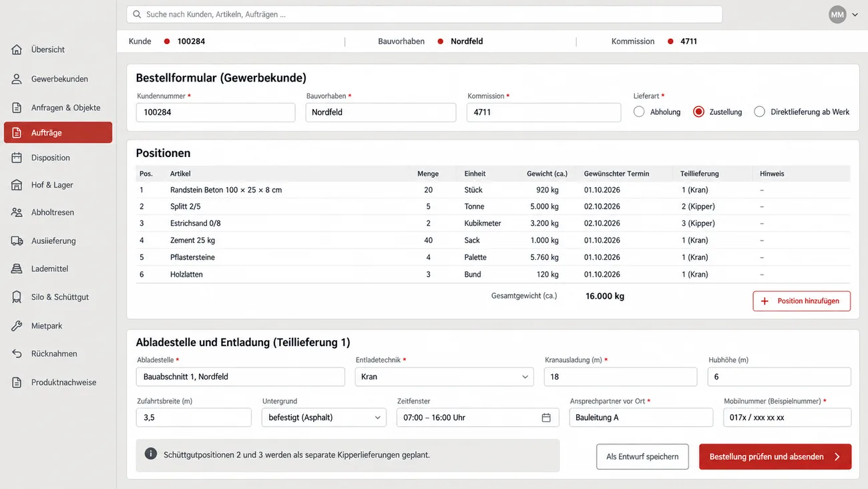Open Disposition from the sidebar
868x489 pixels.
[57, 158]
